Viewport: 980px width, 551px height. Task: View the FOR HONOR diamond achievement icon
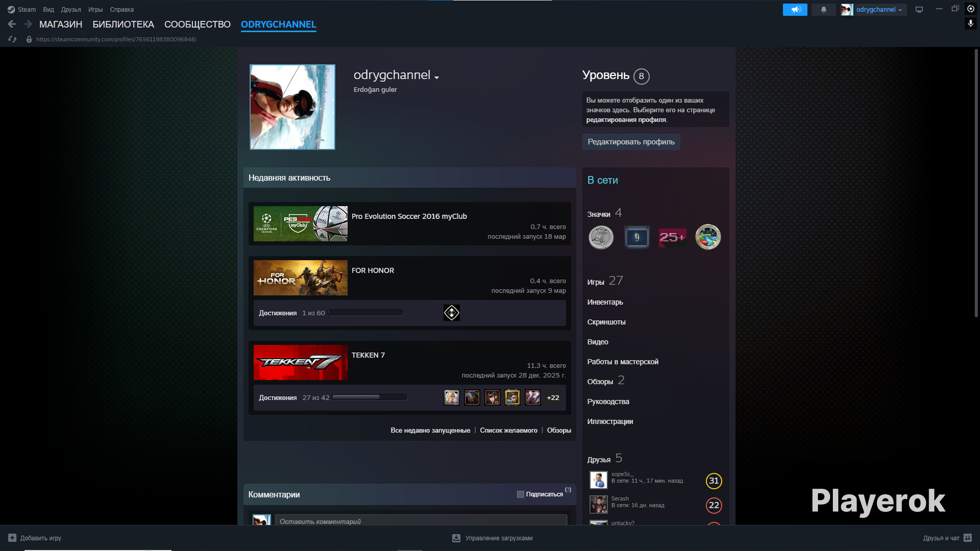coord(451,313)
